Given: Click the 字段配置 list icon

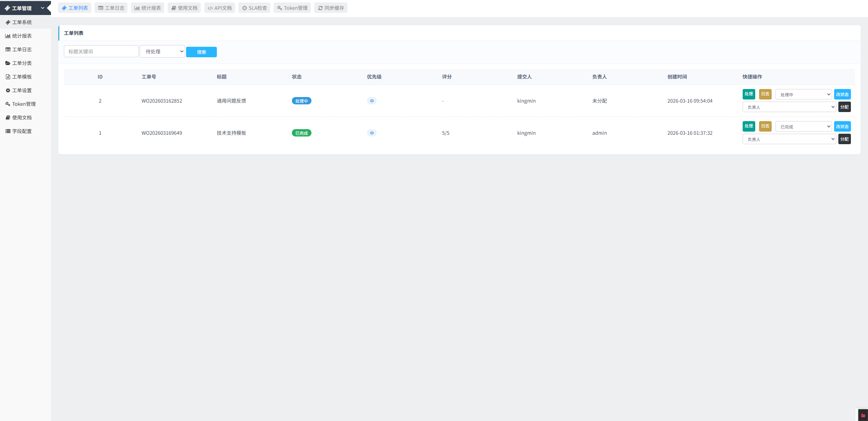Looking at the screenshot, I should pos(8,131).
